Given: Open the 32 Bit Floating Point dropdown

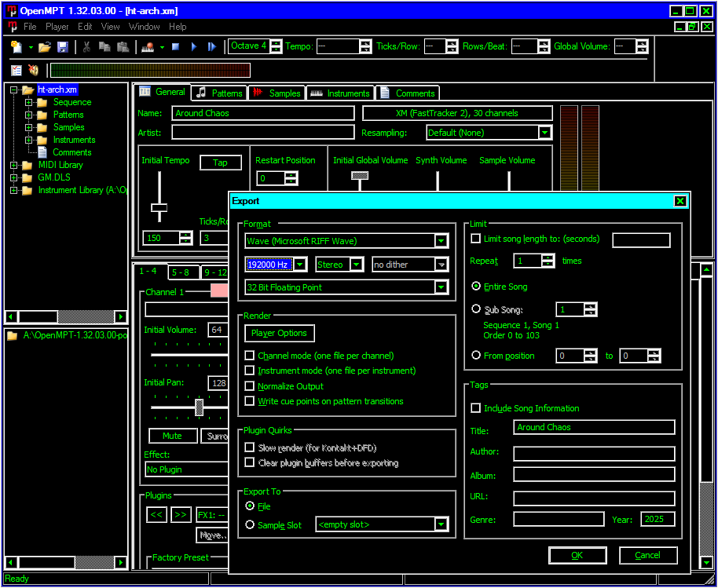Looking at the screenshot, I should pos(441,287).
